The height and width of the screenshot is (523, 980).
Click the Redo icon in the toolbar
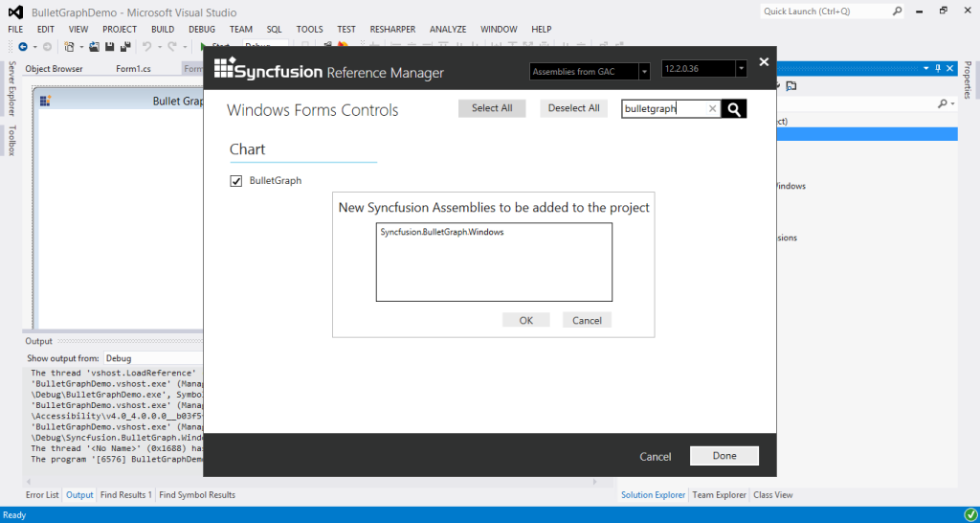pos(172,46)
